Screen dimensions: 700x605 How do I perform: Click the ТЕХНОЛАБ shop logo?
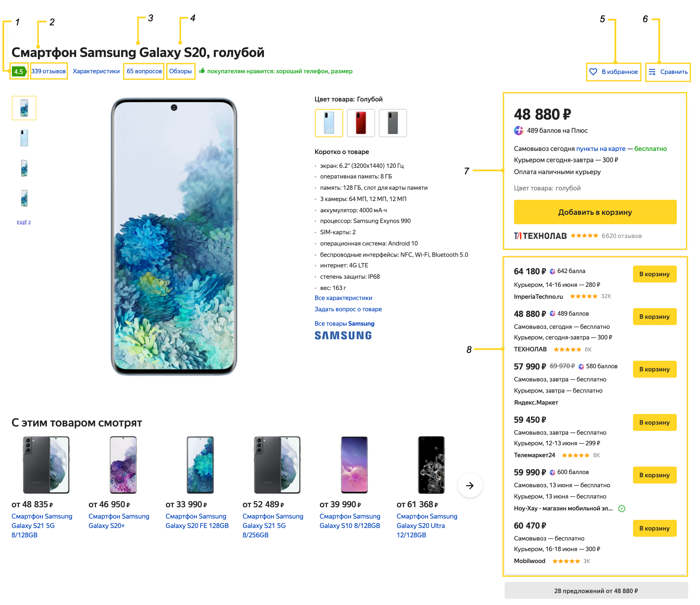(540, 235)
